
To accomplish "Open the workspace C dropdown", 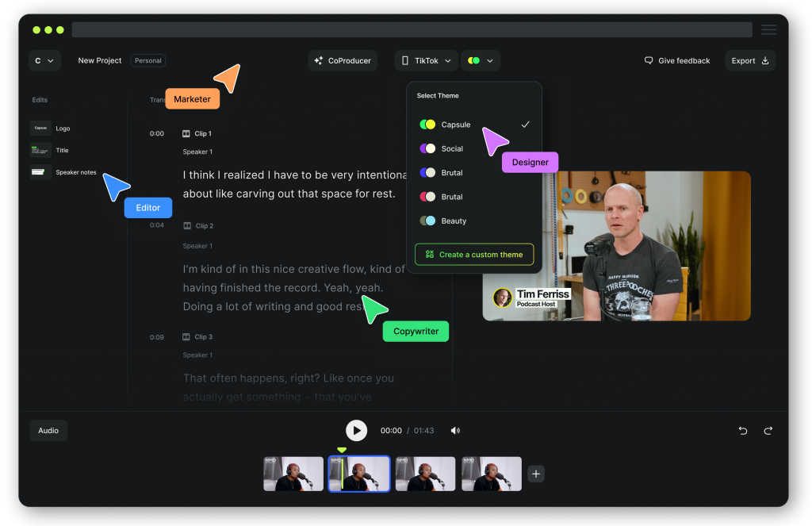I will [x=44, y=61].
